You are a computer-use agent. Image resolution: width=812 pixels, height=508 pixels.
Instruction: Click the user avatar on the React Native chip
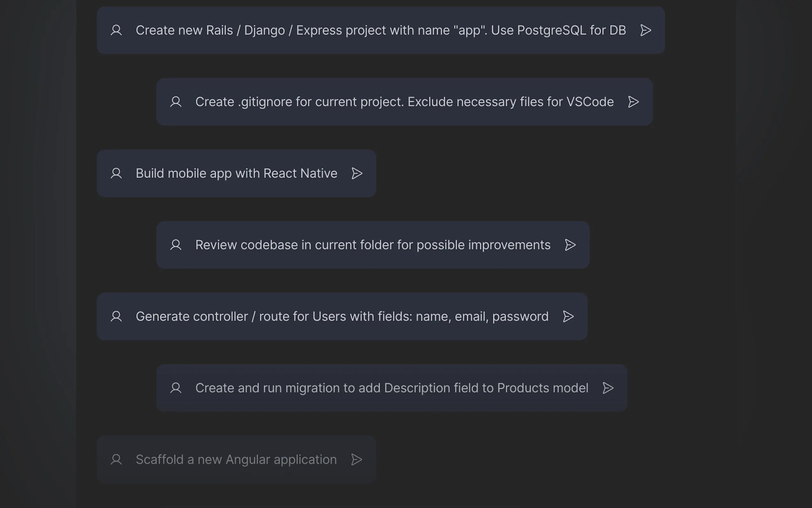(x=116, y=173)
